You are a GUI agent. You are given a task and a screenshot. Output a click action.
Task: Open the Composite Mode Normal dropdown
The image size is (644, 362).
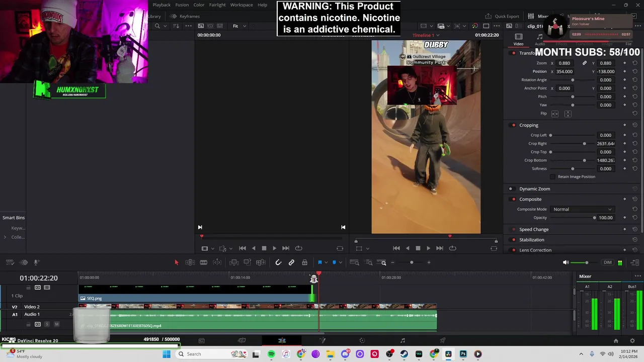[x=582, y=210]
